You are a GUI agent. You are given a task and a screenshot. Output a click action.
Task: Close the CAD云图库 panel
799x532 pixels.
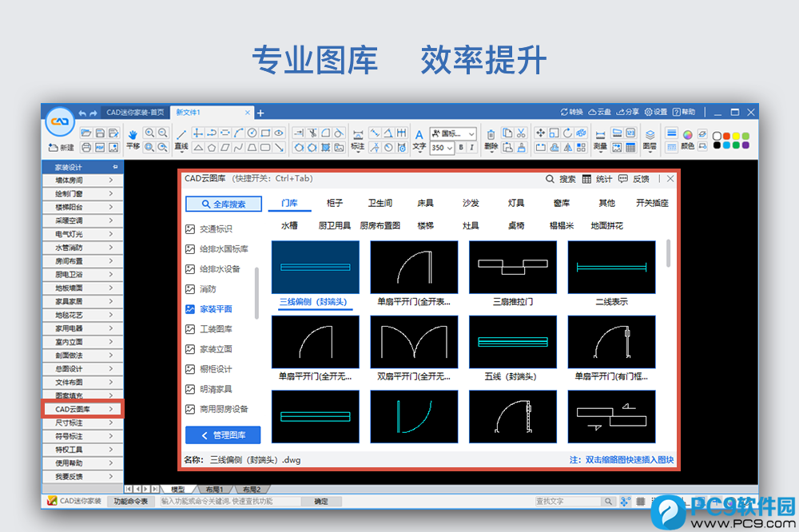[x=670, y=179]
